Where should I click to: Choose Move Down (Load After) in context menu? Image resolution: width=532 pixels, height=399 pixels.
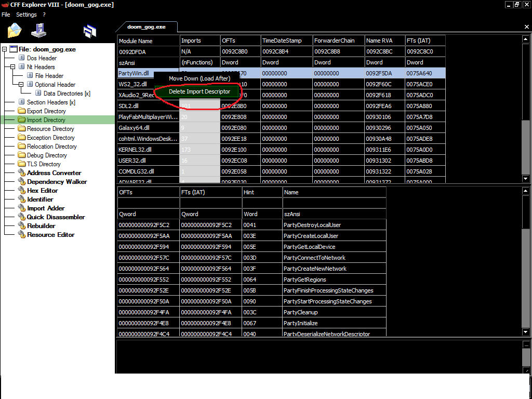click(x=199, y=78)
